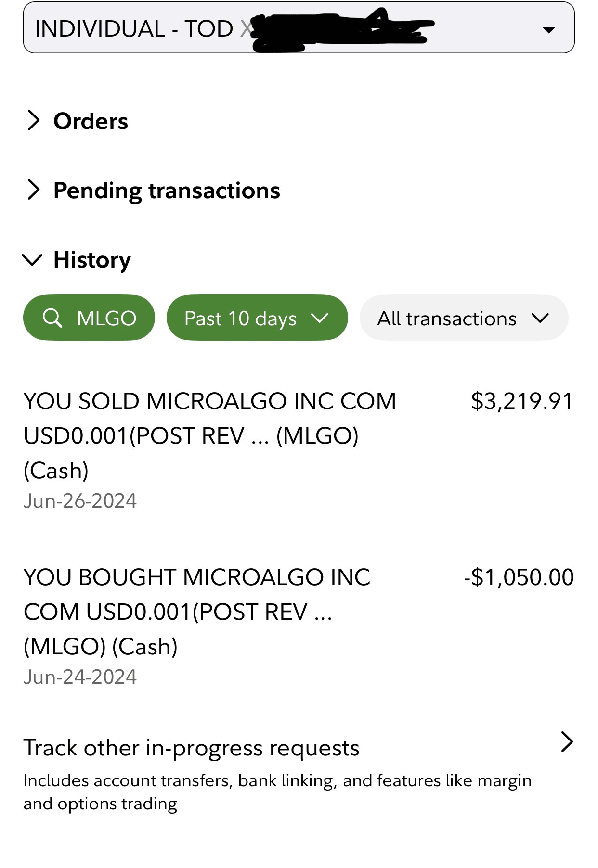The image size is (598, 868).
Task: Open the sold MICROALGO transaction entry
Action: (209, 435)
